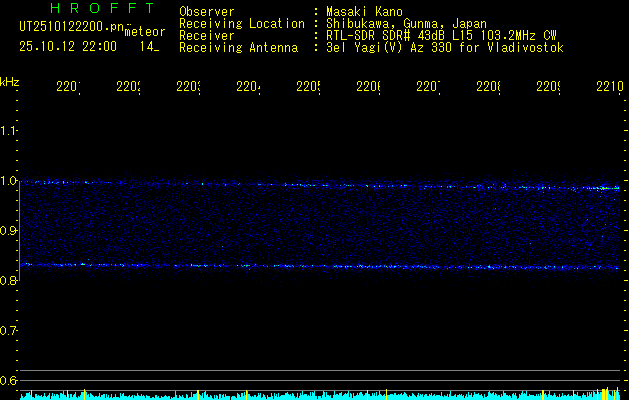Click the 3el Yagi antenna description
This screenshot has width=629, height=400.
click(x=445, y=47)
